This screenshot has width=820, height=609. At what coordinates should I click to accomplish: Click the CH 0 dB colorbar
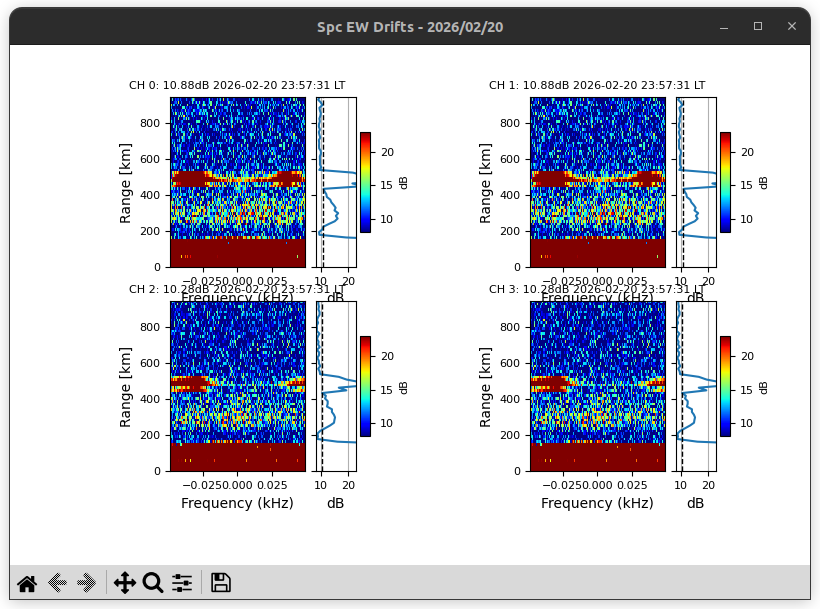365,182
